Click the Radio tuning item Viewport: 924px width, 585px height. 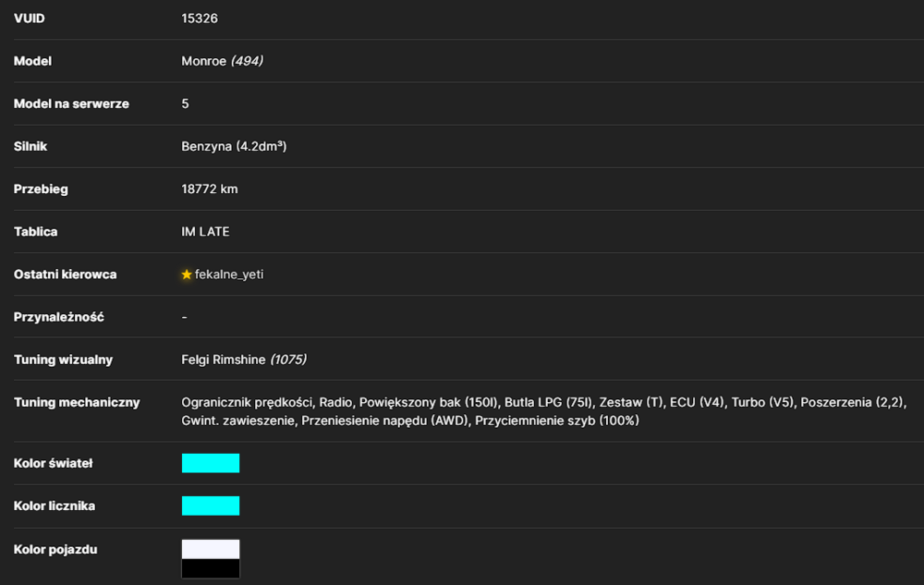336,402
